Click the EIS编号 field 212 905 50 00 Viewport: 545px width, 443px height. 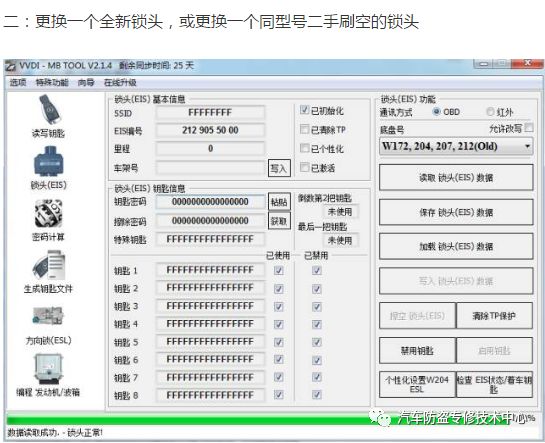(x=210, y=130)
